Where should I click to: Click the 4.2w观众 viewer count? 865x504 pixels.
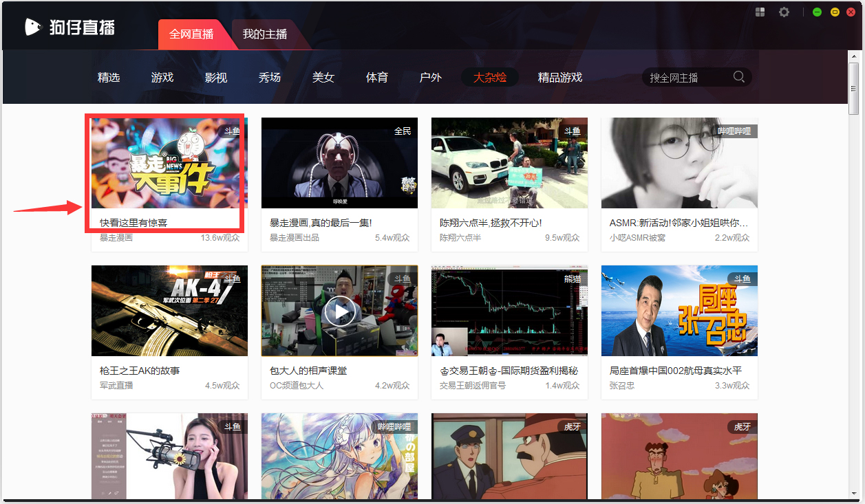click(392, 386)
